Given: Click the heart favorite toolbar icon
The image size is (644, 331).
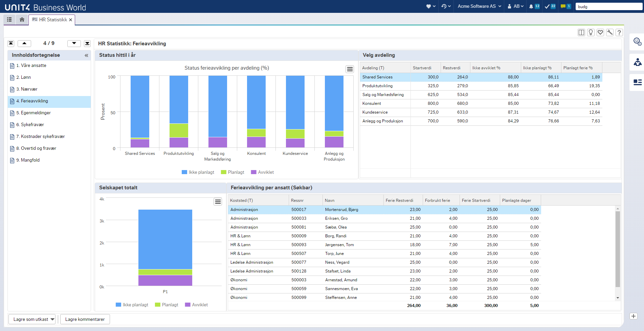Looking at the screenshot, I should pos(600,32).
